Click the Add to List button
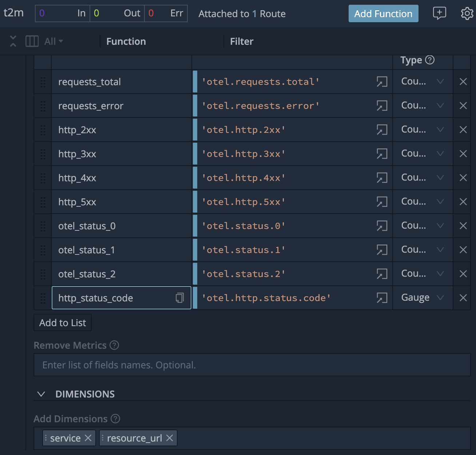Viewport: 476px width, 455px height. coord(63,323)
